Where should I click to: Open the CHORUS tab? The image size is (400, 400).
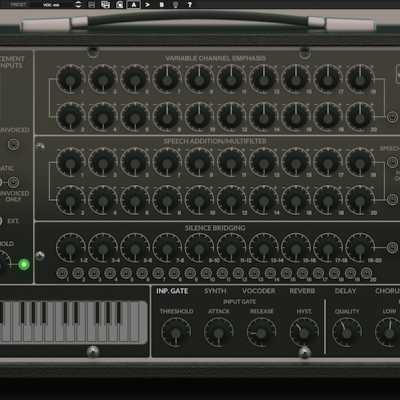(387, 291)
